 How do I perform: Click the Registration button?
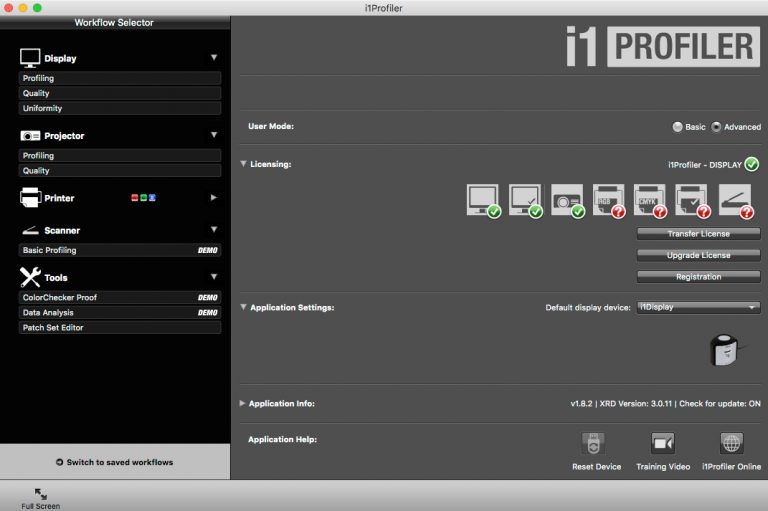pos(698,277)
